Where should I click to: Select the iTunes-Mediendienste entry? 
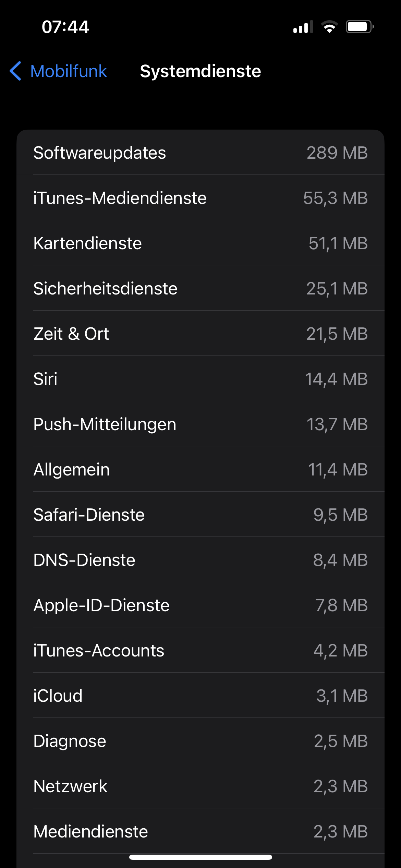pos(200,198)
